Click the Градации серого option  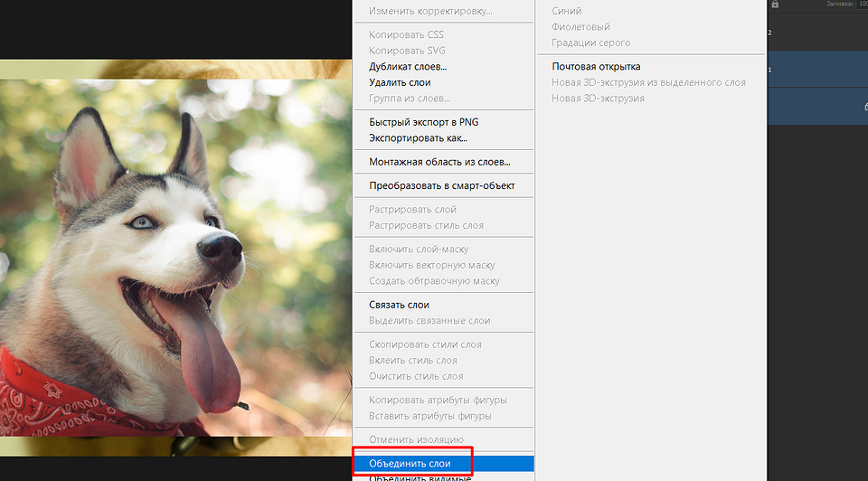[x=591, y=42]
